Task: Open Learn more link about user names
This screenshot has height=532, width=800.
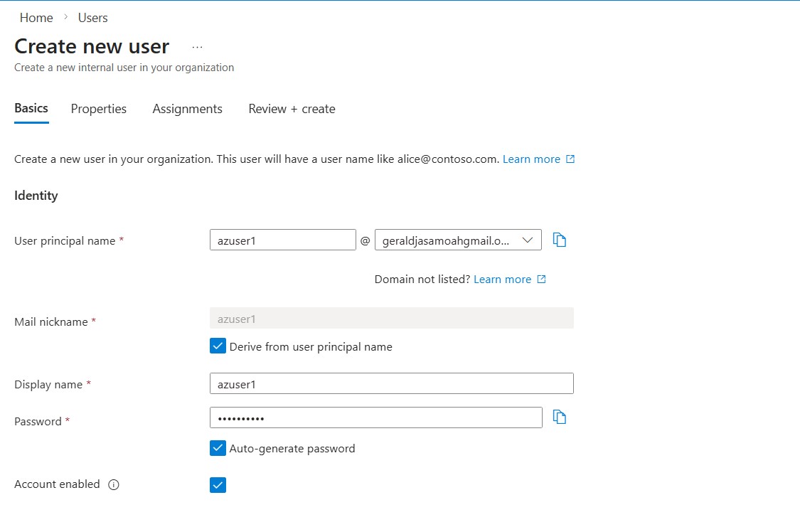Action: (531, 159)
